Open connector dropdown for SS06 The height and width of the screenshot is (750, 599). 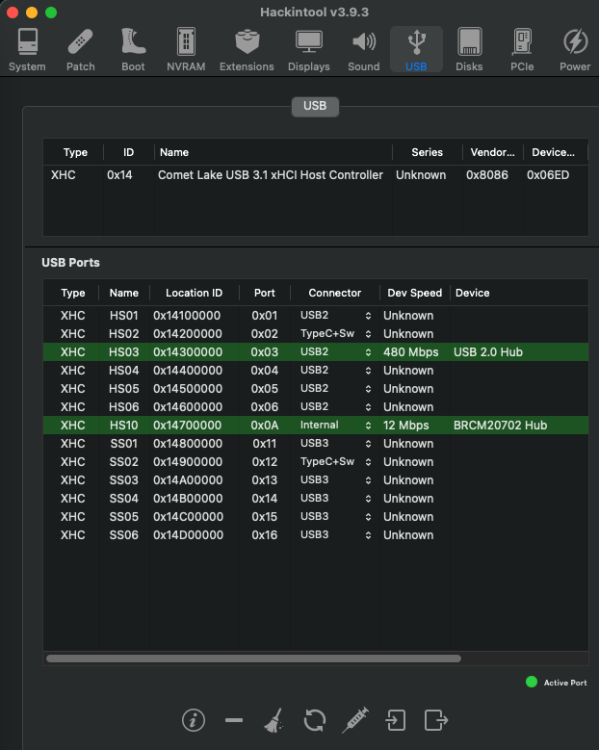coord(368,535)
